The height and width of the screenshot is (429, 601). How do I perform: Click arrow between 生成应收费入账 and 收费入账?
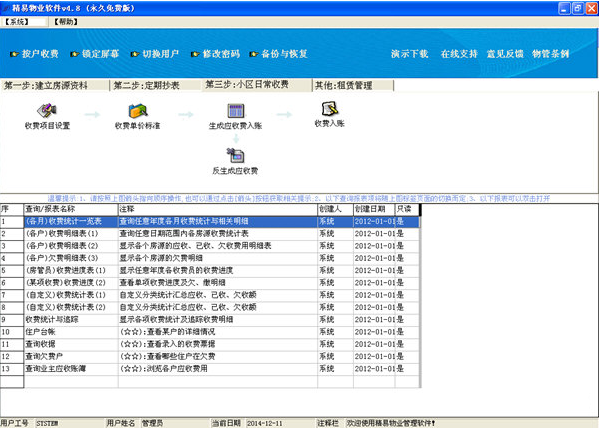point(284,114)
